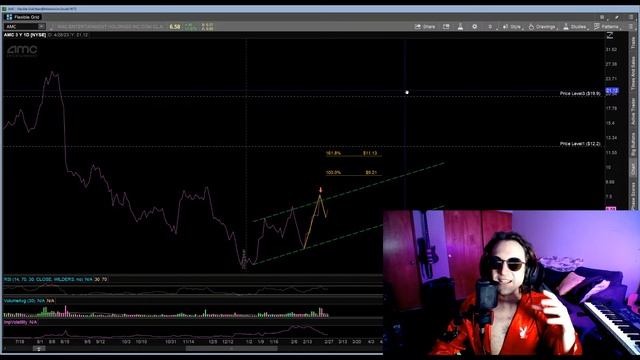
Task: Click the AMC symbol input field
Action: click(x=21, y=27)
